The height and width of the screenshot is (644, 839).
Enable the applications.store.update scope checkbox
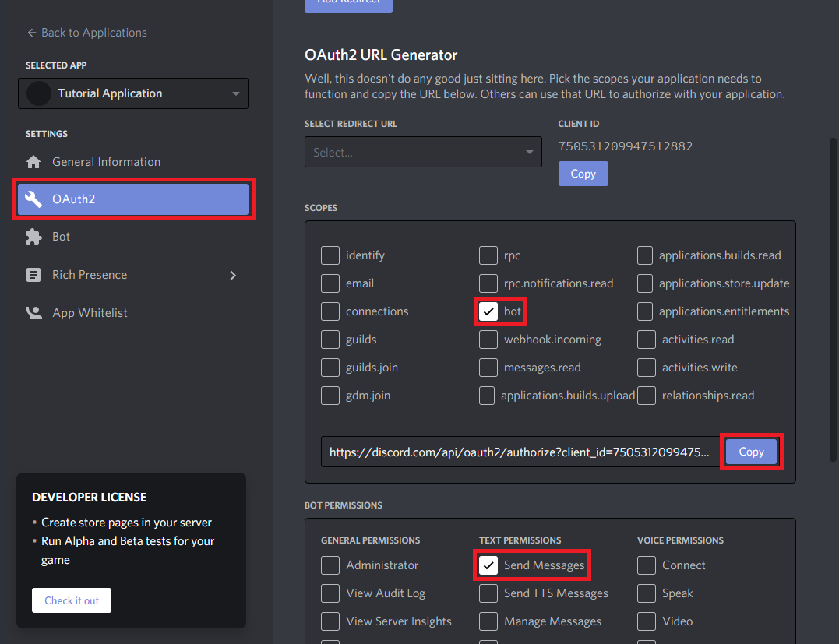645,283
